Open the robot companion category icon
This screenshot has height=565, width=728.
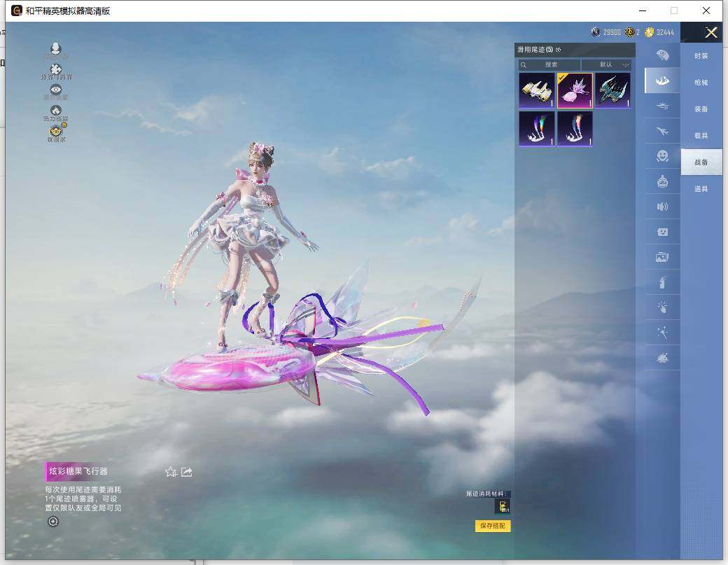(x=662, y=181)
